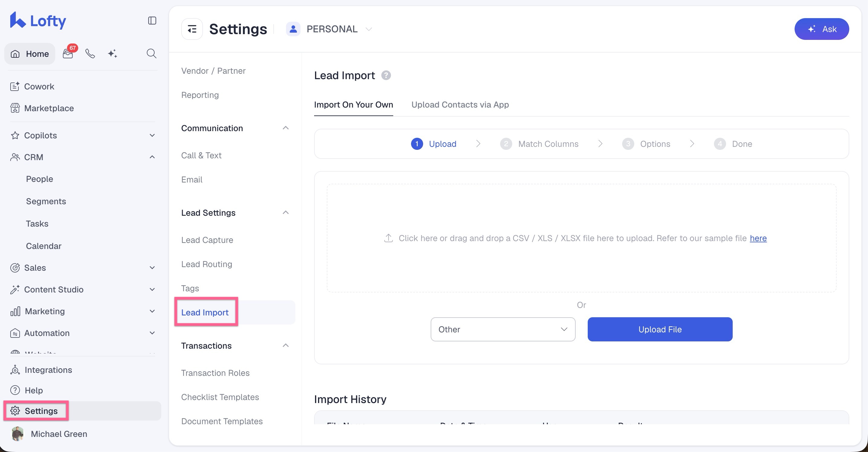This screenshot has height=452, width=868.
Task: Open the sample file 'here' link
Action: [758, 238]
